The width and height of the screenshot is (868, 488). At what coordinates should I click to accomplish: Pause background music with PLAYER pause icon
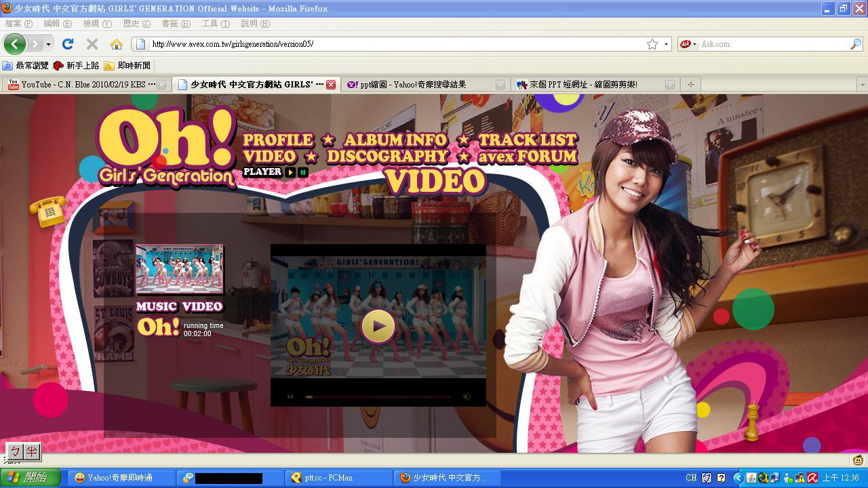click(302, 172)
